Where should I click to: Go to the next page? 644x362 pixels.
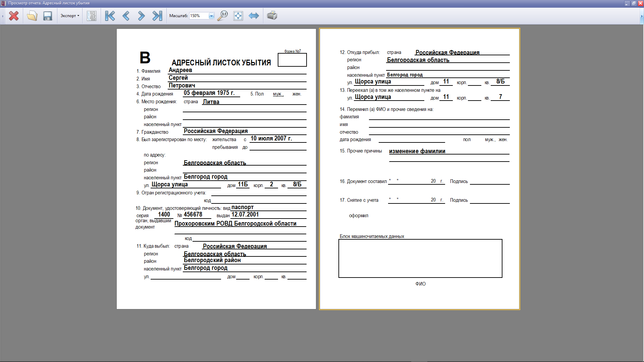(x=141, y=16)
